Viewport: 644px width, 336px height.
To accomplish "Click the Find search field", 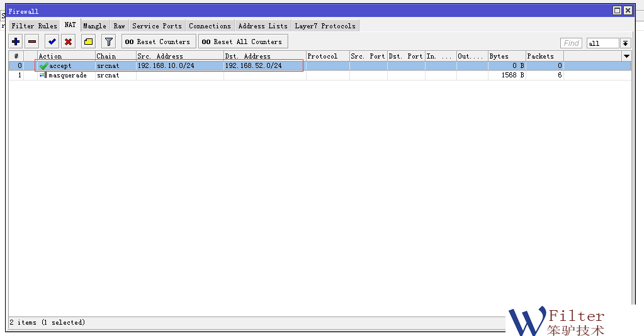I will click(571, 43).
